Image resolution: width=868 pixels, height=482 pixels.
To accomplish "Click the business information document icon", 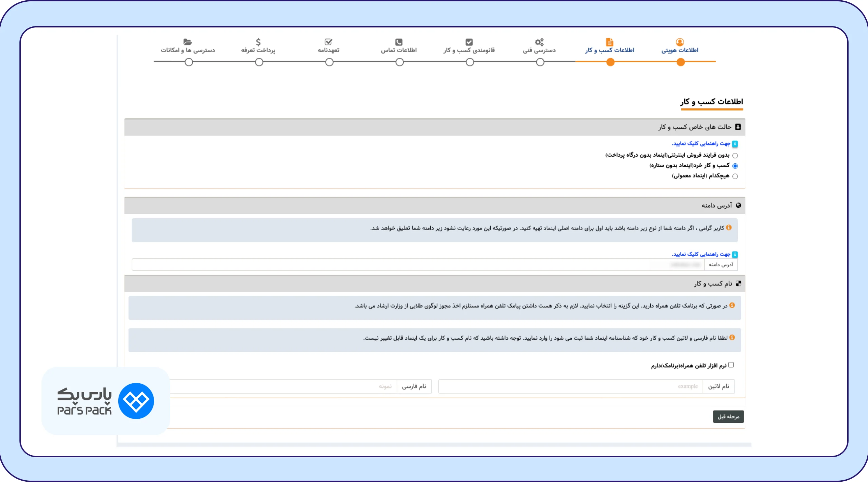I will [609, 42].
